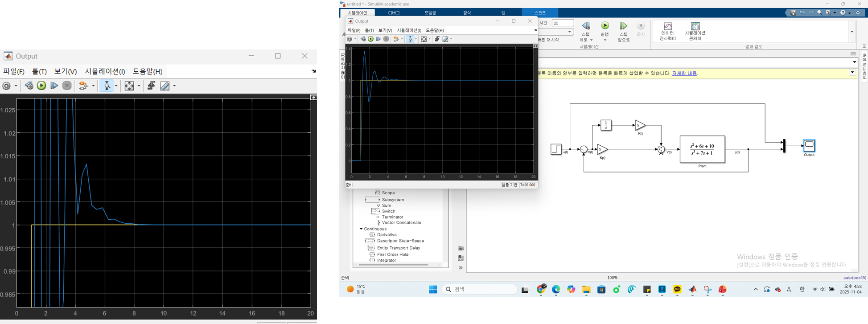Open 시뮬레이션 관리자 simulation manager
Screen dimensions: 868x324
[695, 31]
